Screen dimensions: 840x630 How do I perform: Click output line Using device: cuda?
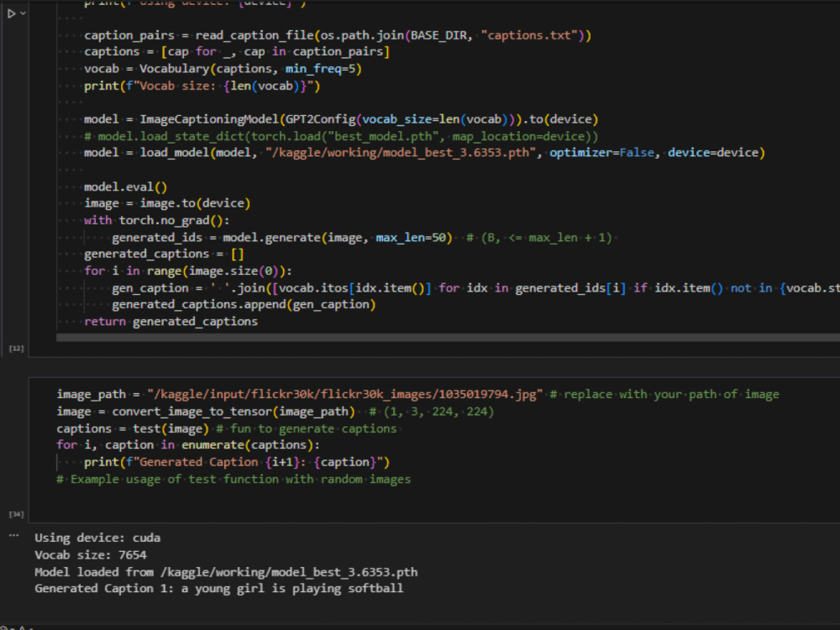click(x=97, y=538)
